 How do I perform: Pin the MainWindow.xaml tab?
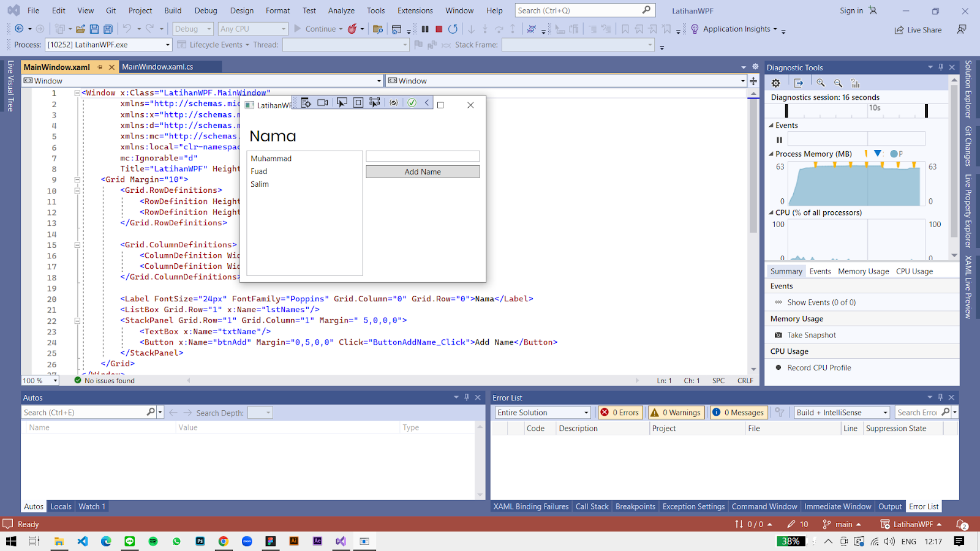coord(99,67)
